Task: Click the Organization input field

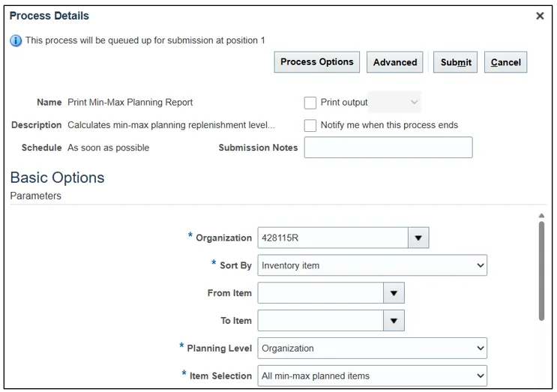Action: point(333,238)
